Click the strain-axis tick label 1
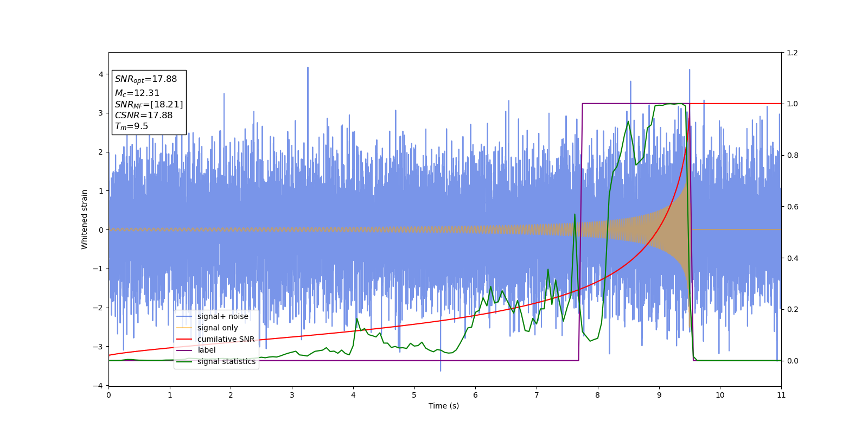 coord(101,191)
